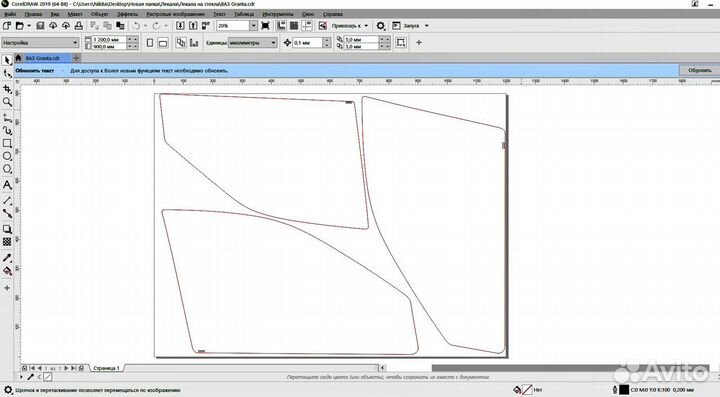The image size is (720, 397).
Task: Go to next page arrow in navigator
Action: click(x=67, y=368)
